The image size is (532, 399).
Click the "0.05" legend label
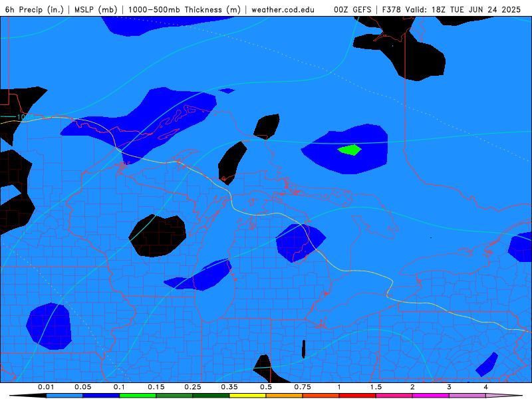click(x=82, y=387)
